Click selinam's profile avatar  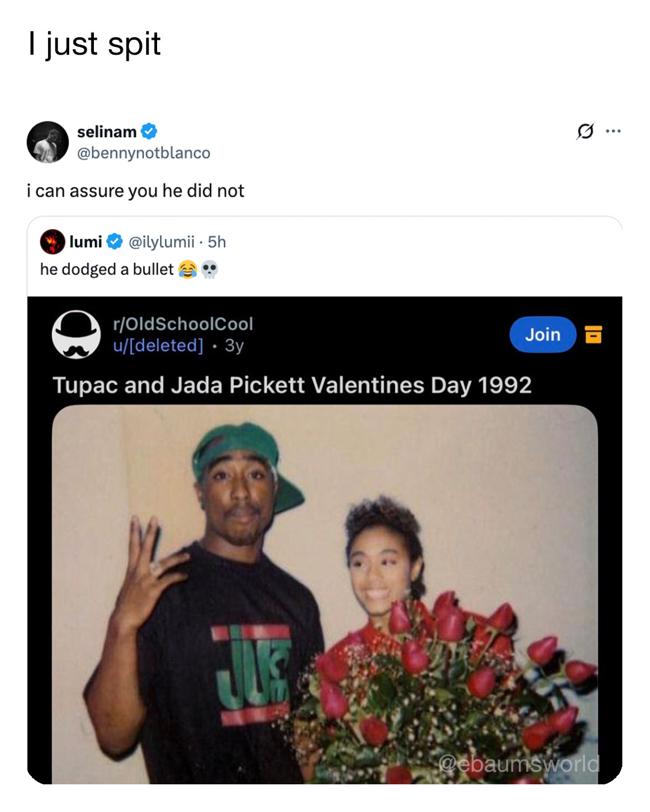click(x=49, y=142)
